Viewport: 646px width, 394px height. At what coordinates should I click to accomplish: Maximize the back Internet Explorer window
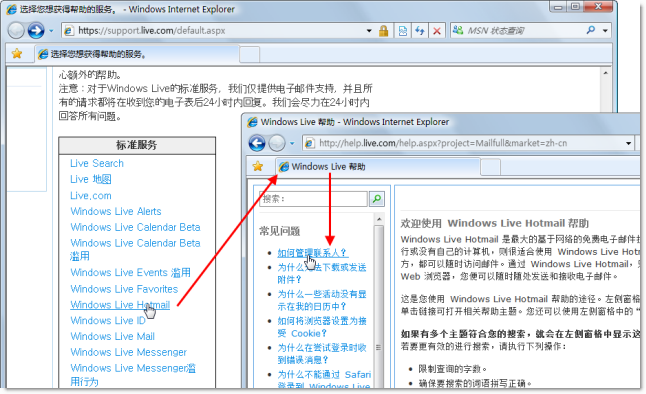(x=575, y=7)
